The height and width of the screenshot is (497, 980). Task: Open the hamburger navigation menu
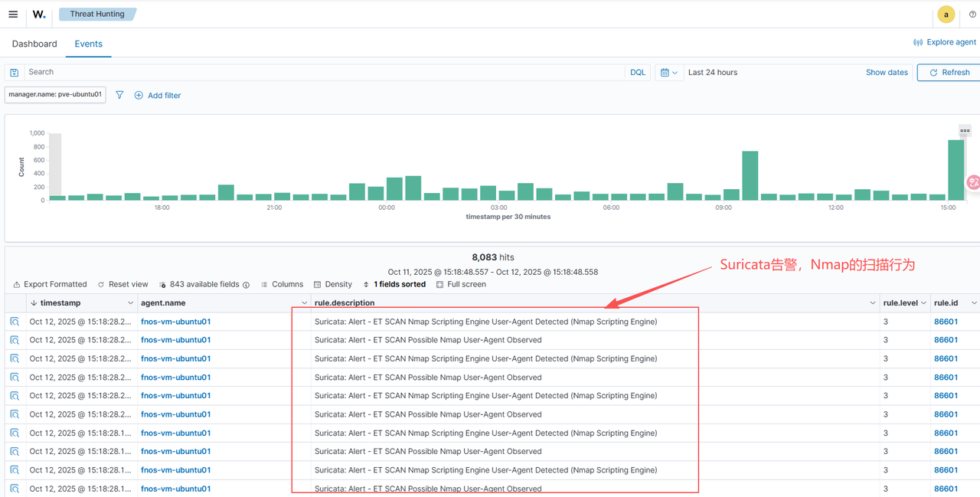(13, 15)
